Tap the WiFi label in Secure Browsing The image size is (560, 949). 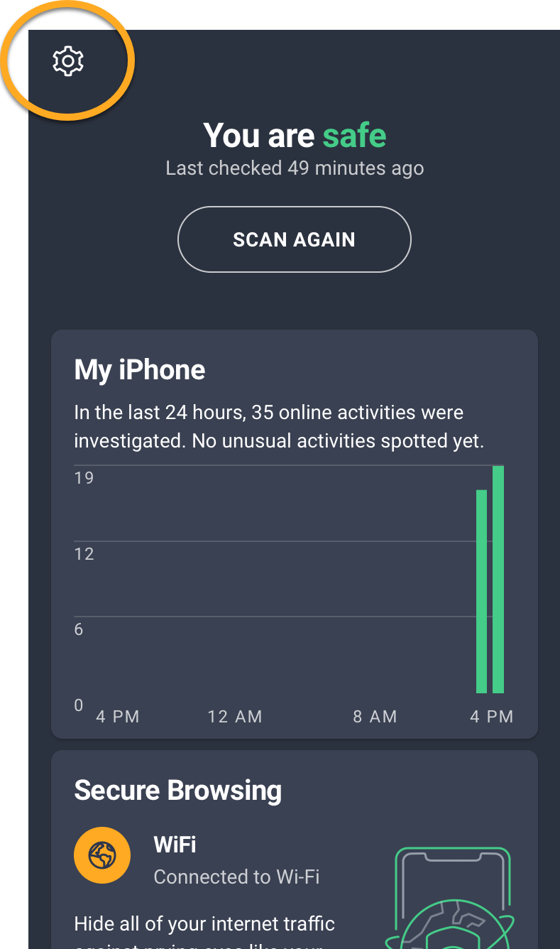point(175,845)
